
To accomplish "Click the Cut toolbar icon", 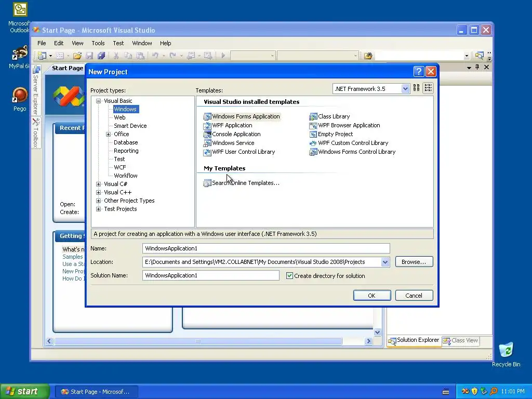I will (116, 56).
